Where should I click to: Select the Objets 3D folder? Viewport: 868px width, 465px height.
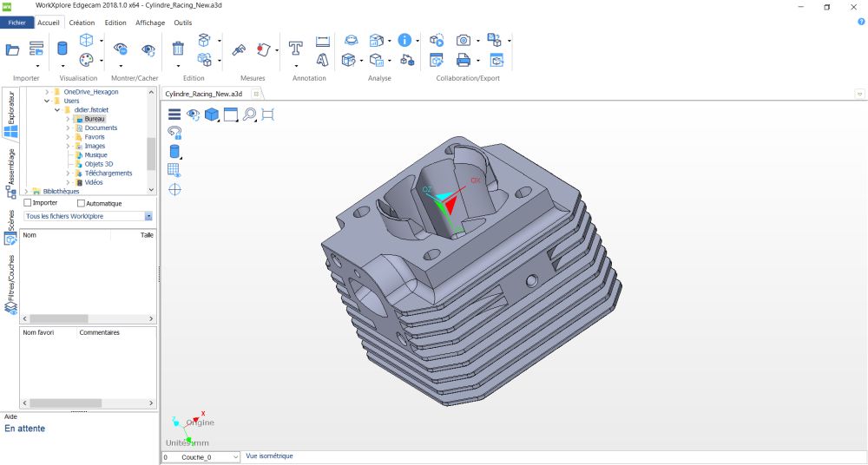pyautogui.click(x=99, y=164)
